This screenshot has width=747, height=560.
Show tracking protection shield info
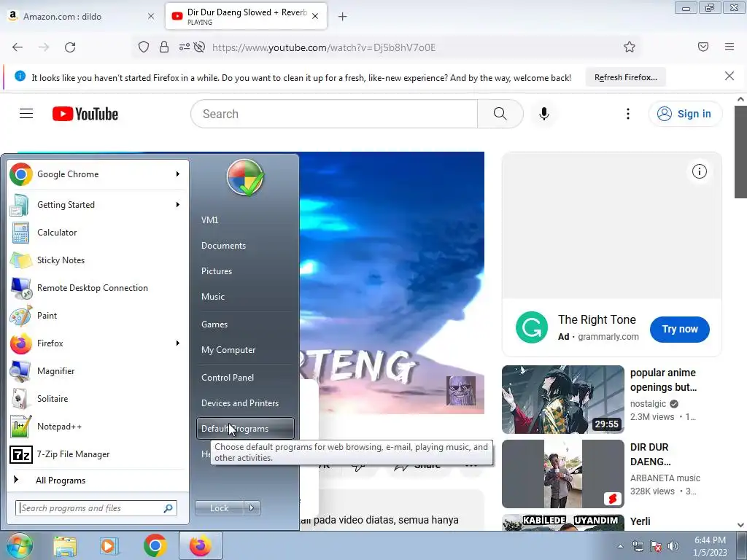144,47
